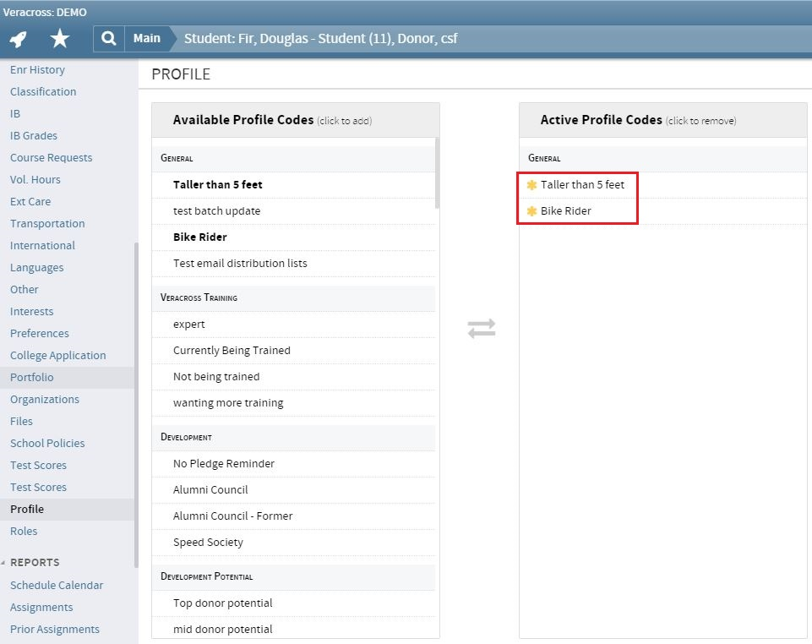Viewport: 812px width, 644px height.
Task: Go to the College Application section
Action: coord(57,356)
